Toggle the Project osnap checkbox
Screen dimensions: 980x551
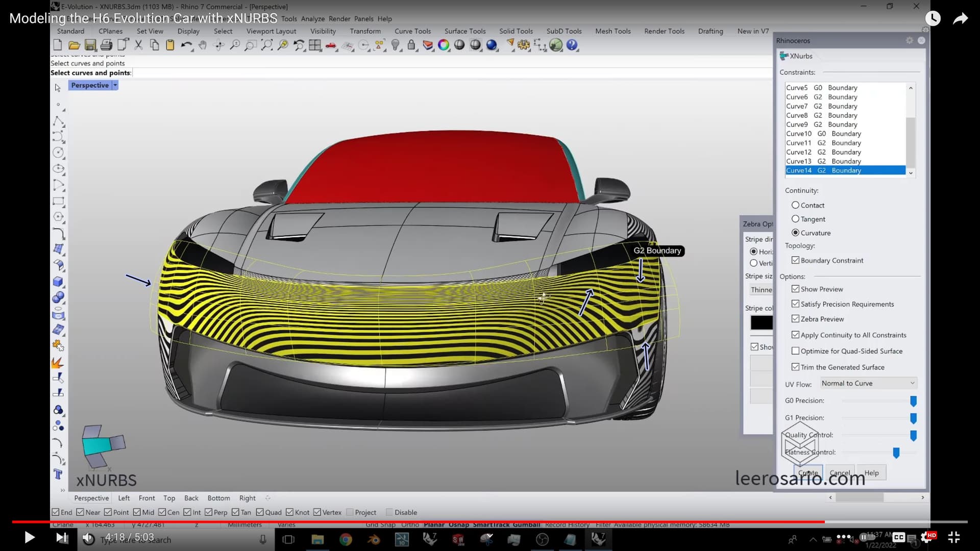pyautogui.click(x=350, y=512)
